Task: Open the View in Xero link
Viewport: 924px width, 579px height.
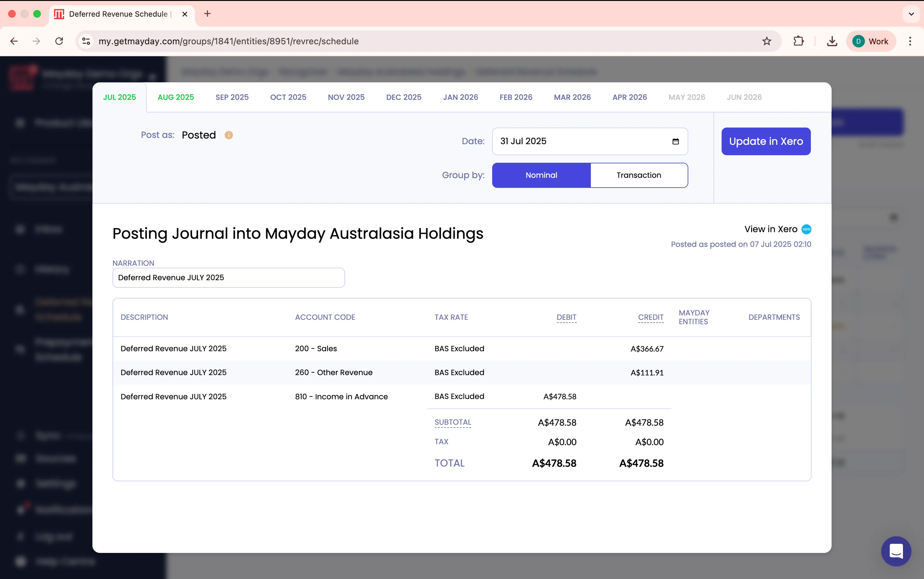Action: tap(770, 229)
